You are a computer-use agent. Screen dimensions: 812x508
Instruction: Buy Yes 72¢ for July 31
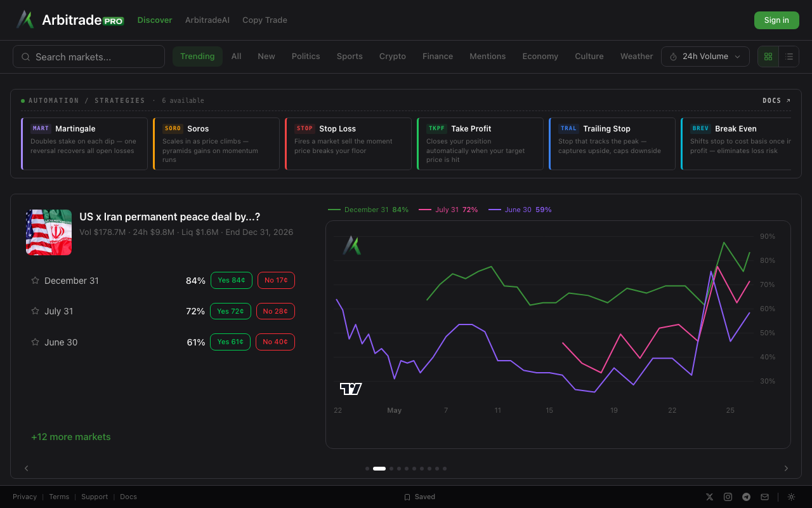pyautogui.click(x=230, y=311)
